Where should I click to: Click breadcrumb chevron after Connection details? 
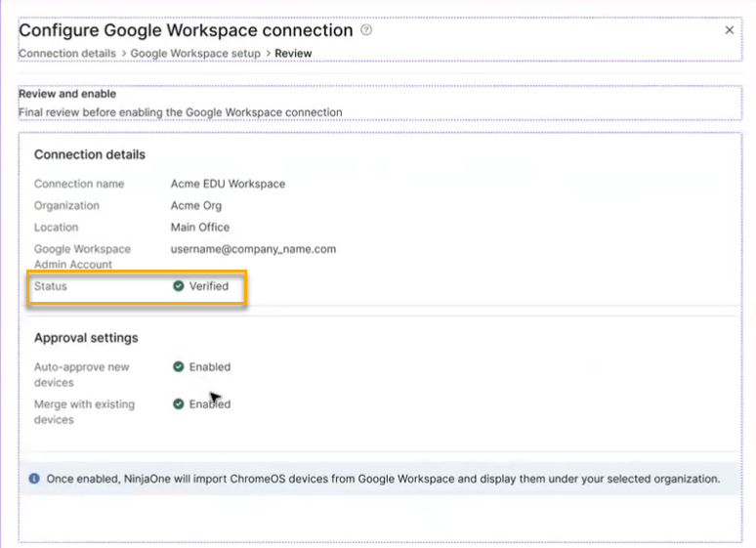click(124, 53)
